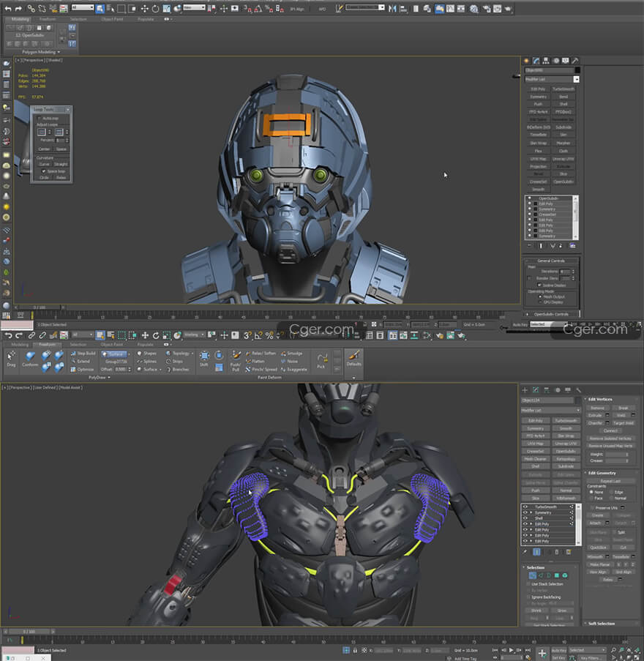The image size is (644, 661).
Task: Click the Pick tool in Paint Deform panel
Action: tap(322, 361)
